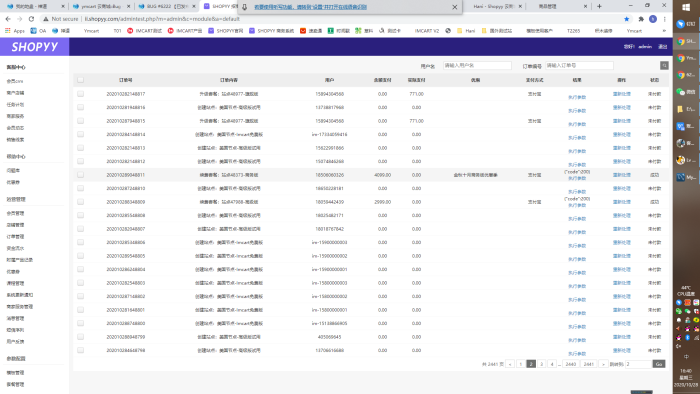Close the Hani - Shopyy tab
This screenshot has width=700, height=394.
(x=520, y=6)
